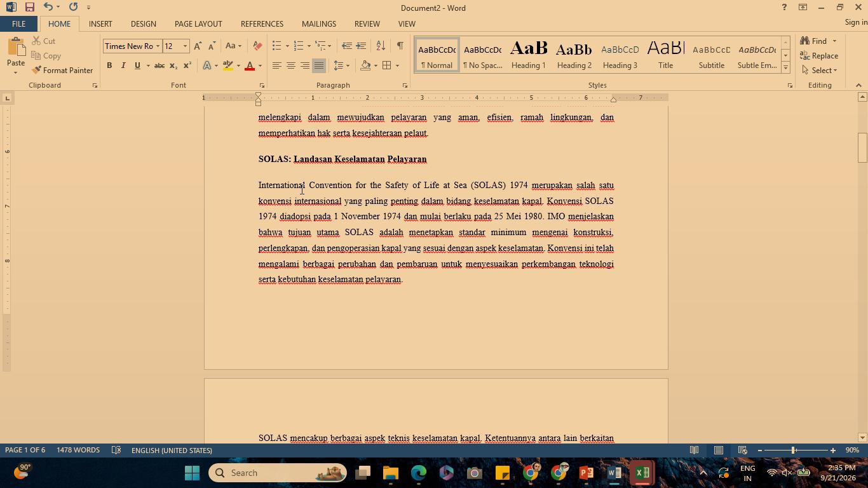The image size is (868, 488).
Task: Toggle Show/Hide paragraph marks
Action: click(x=400, y=46)
